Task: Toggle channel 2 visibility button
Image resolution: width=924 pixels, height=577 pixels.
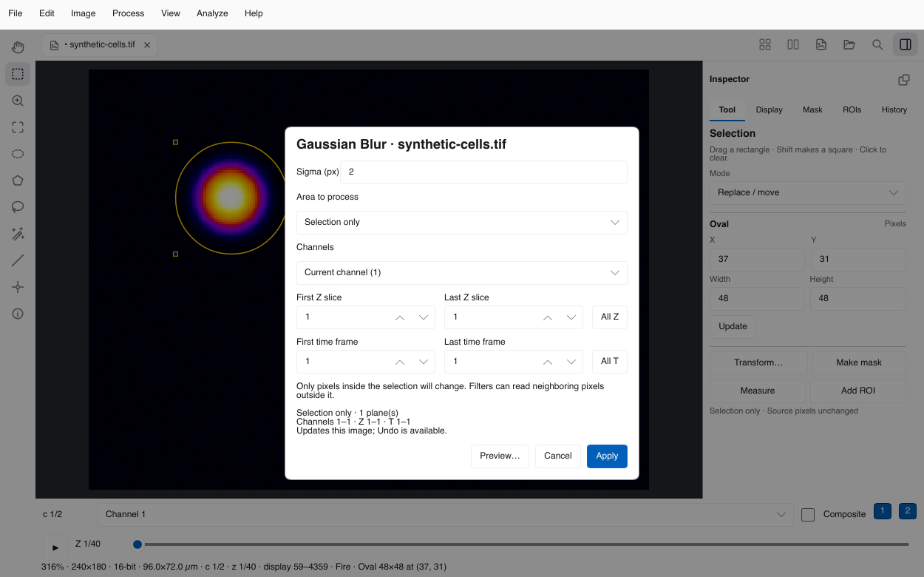Action: click(907, 511)
